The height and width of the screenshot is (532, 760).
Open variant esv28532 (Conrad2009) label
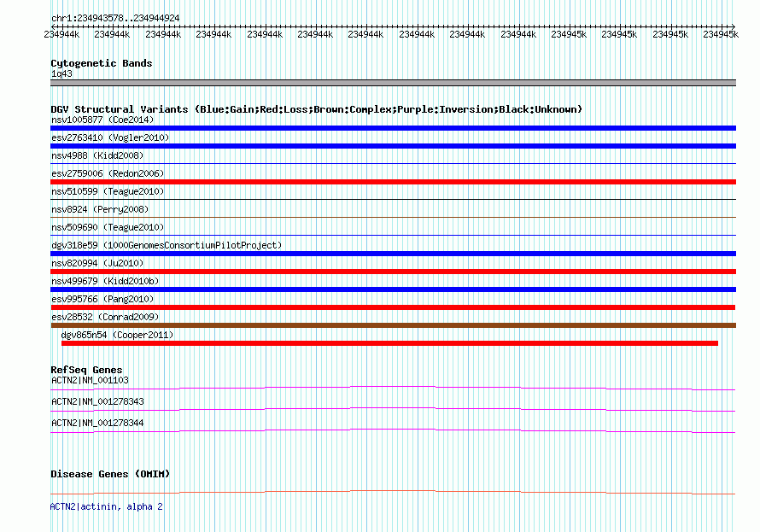point(105,317)
